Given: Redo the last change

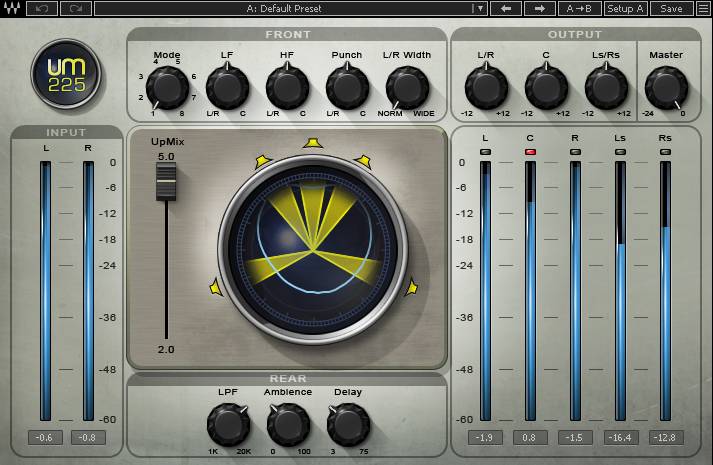Looking at the screenshot, I should (x=75, y=8).
